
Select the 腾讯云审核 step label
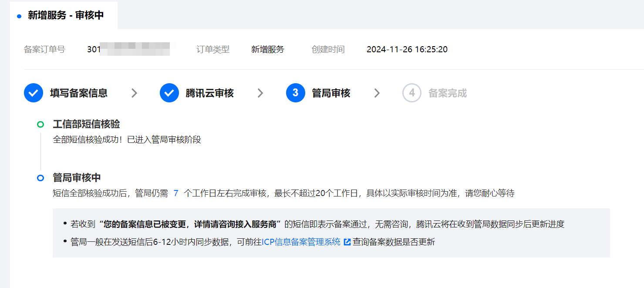(x=209, y=93)
